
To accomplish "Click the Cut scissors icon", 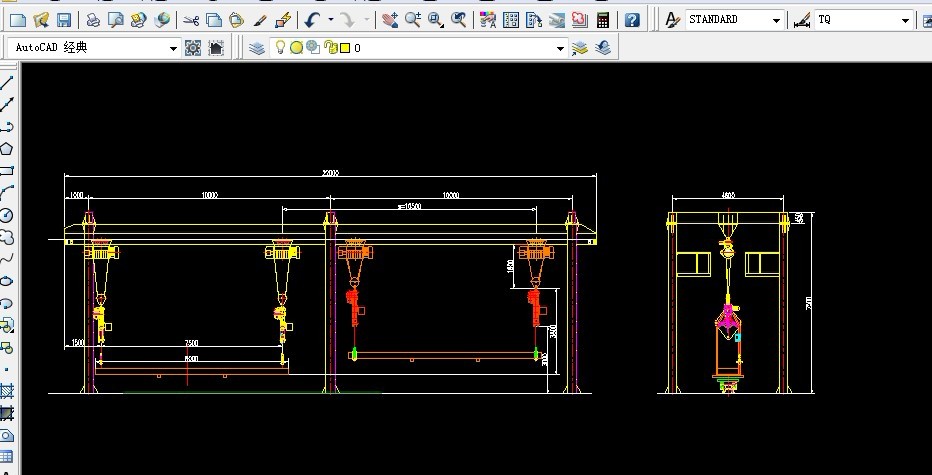I will [191, 20].
